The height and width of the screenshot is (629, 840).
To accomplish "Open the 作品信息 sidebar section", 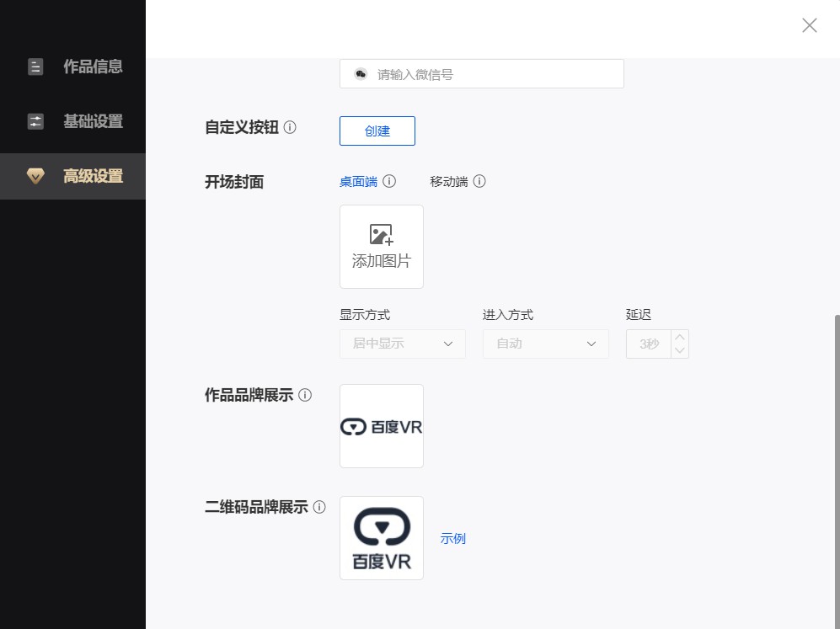I will pyautogui.click(x=72, y=67).
